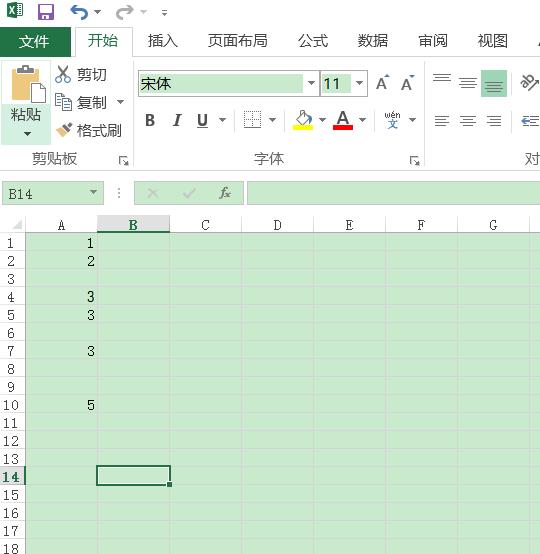The height and width of the screenshot is (554, 540).
Task: Expand the 复制 options arrow
Action: point(121,102)
